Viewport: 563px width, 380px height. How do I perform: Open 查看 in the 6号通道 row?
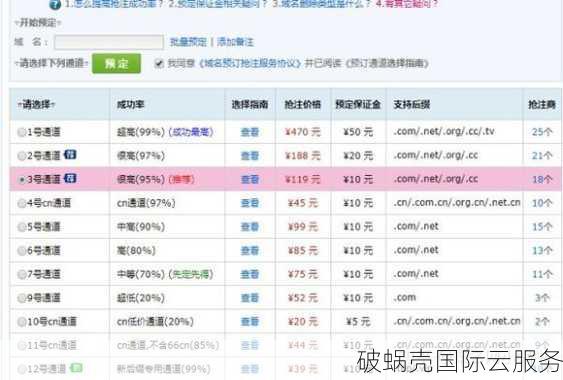pyautogui.click(x=250, y=251)
